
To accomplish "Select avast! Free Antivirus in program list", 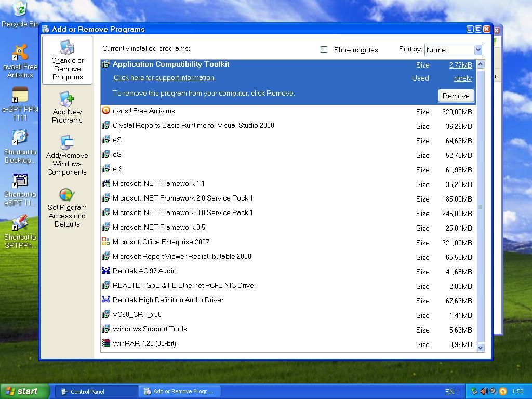I will (144, 111).
